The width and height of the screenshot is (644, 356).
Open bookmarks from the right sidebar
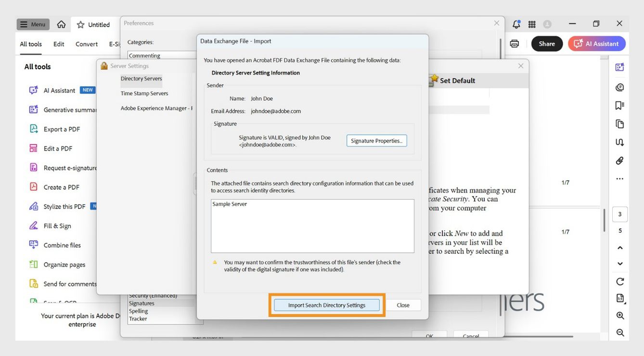(x=620, y=105)
